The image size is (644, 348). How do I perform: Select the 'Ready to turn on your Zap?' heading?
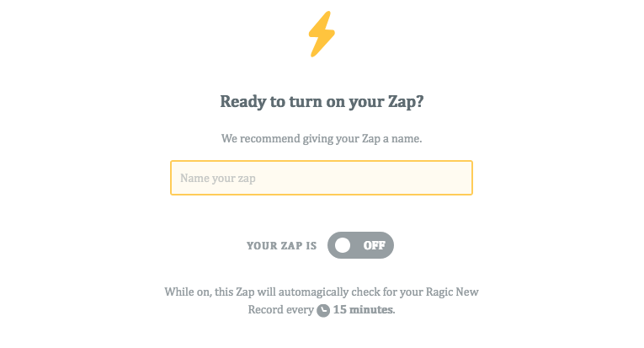322,102
